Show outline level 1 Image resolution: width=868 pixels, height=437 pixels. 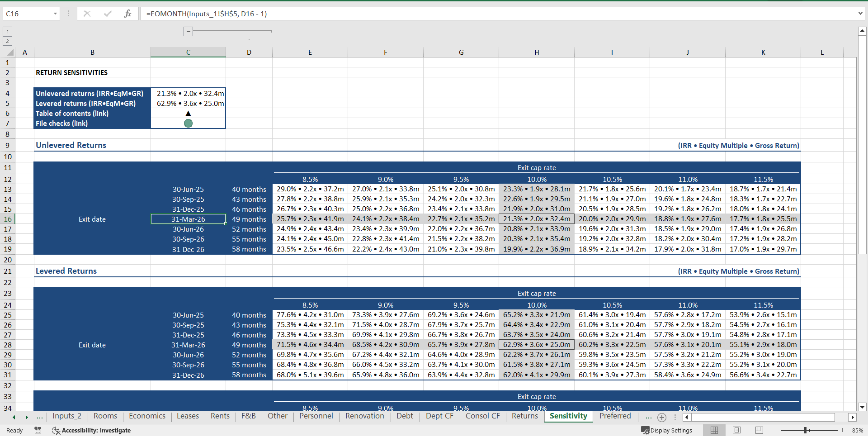pos(7,31)
